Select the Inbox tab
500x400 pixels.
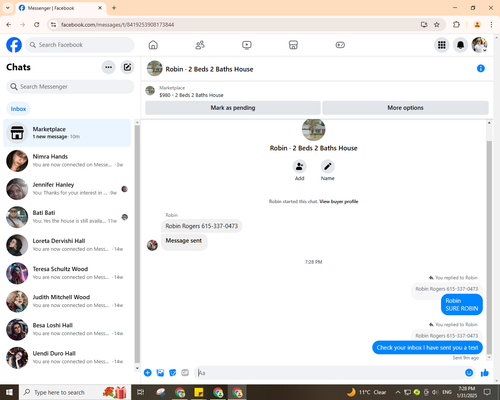click(x=18, y=109)
